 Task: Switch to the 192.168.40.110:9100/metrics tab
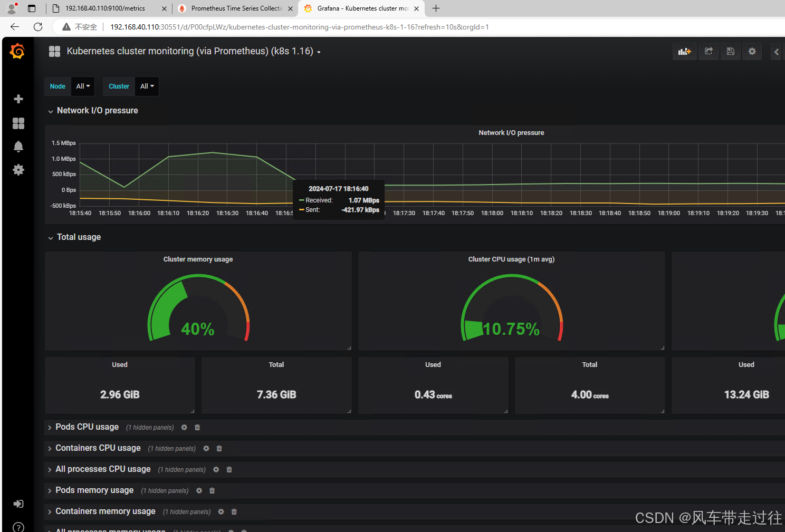coord(105,8)
